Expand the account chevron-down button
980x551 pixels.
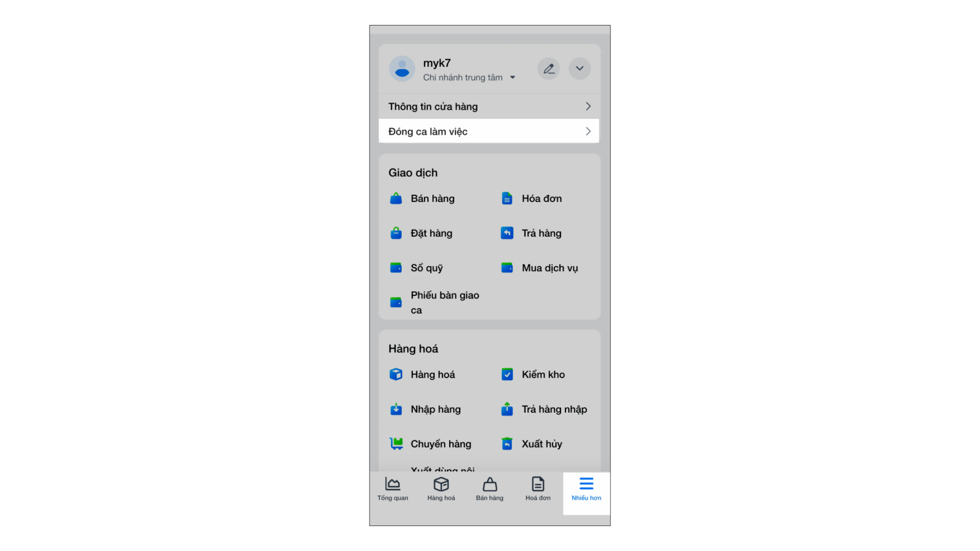580,68
